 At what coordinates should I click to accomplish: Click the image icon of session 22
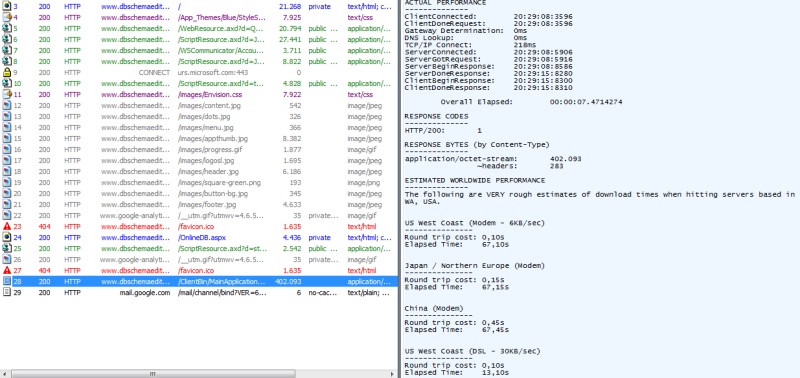[x=7, y=216]
